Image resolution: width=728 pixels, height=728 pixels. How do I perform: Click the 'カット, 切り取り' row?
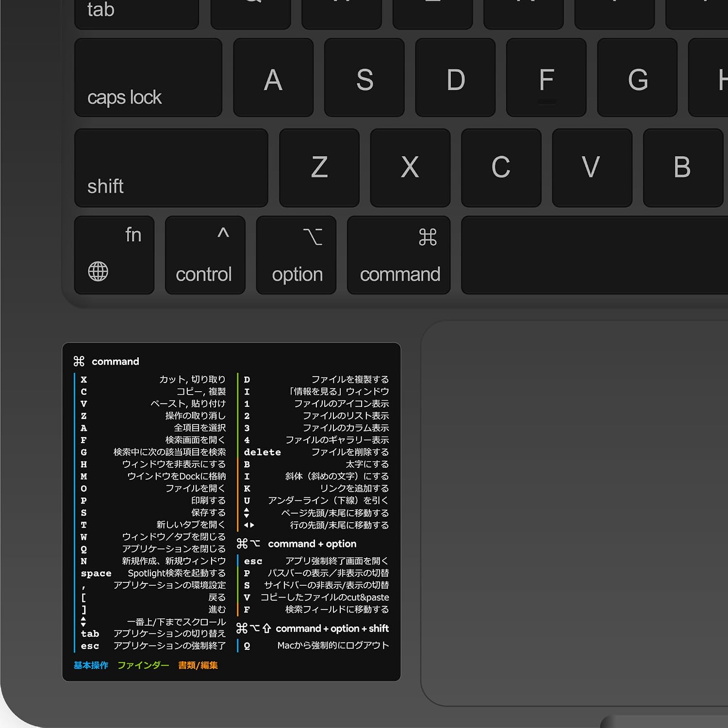click(x=153, y=380)
